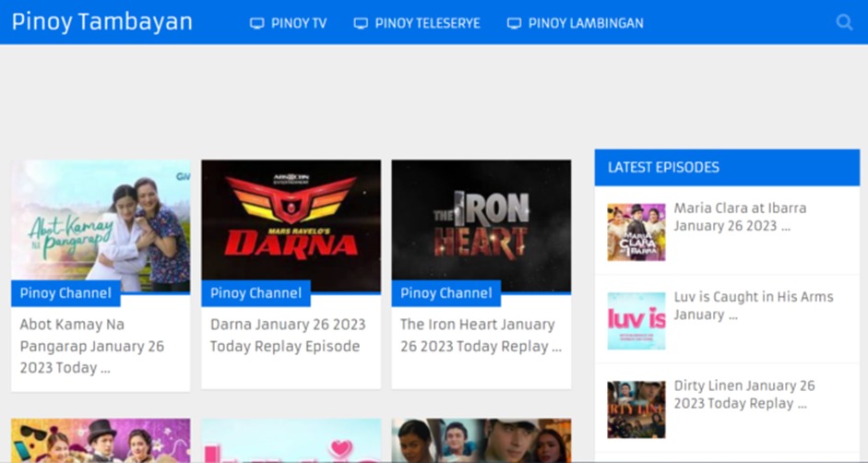Viewport: 868px width, 463px height.
Task: Go to Pinoy Tambayan site title
Action: 102,22
